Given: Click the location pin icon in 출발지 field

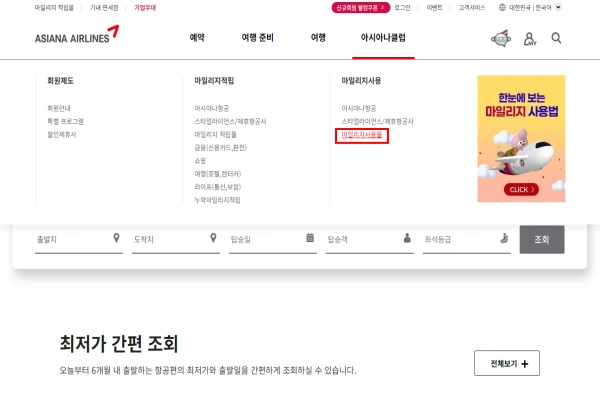Looking at the screenshot, I should 116,238.
